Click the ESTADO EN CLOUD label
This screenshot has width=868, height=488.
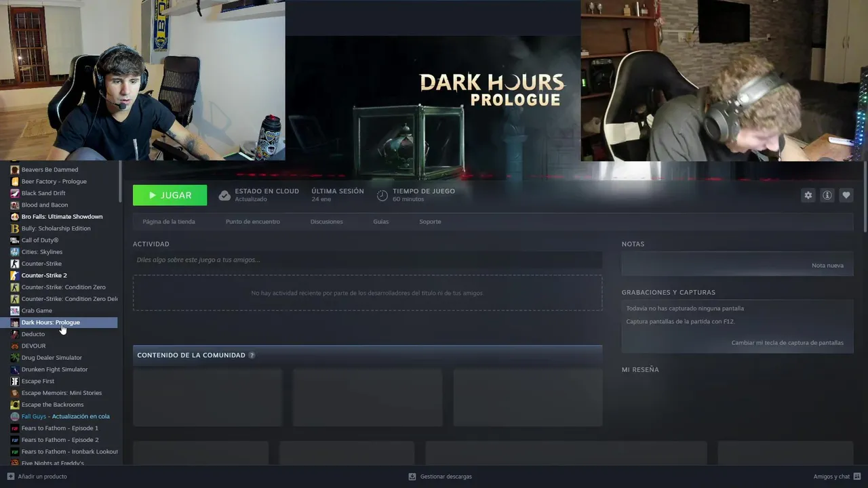click(267, 191)
